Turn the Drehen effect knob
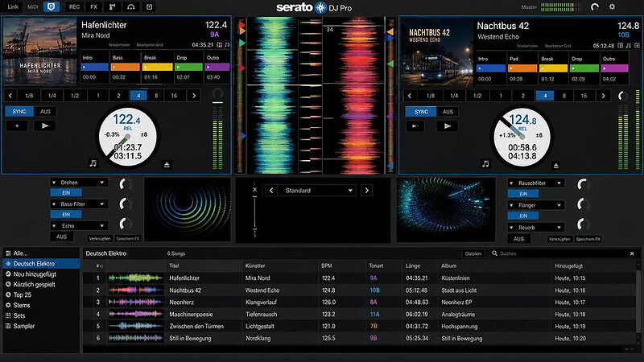This screenshot has width=644, height=362. (x=125, y=184)
